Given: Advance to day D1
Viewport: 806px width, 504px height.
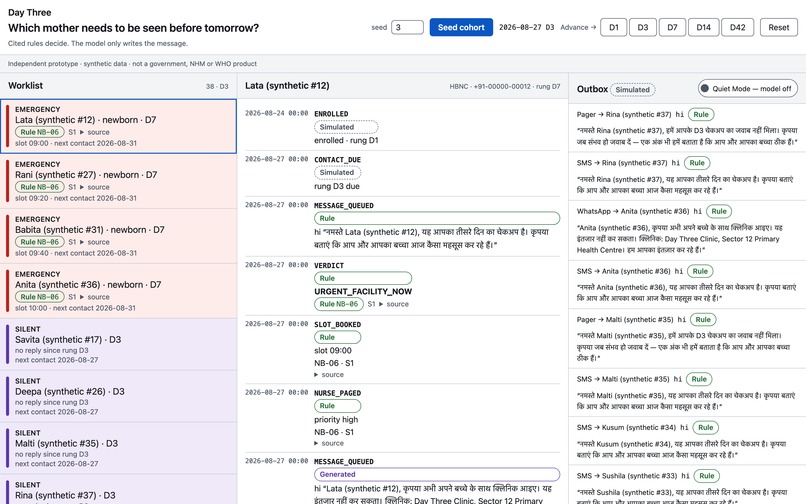Looking at the screenshot, I should (614, 27).
